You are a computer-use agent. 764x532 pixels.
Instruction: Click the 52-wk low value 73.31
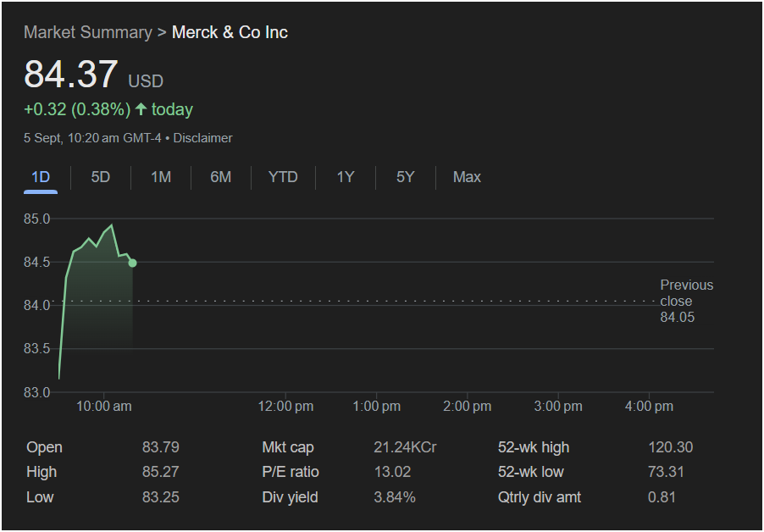pyautogui.click(x=666, y=472)
